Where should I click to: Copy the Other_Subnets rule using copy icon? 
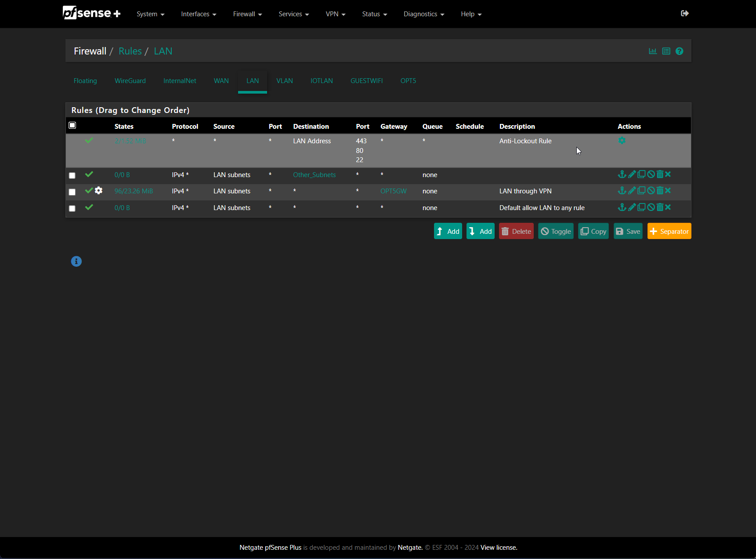(641, 174)
